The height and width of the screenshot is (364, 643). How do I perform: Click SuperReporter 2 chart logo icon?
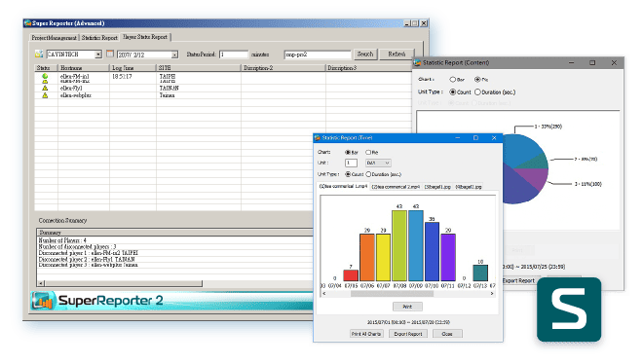(x=43, y=301)
